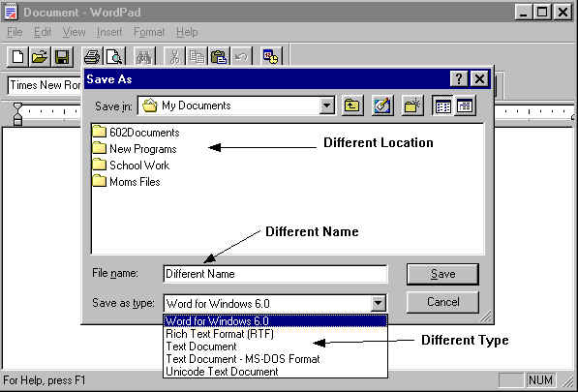Screen dimensions: 578x392
Task: Click the Save as type dropdown arrow
Action: [x=379, y=304]
